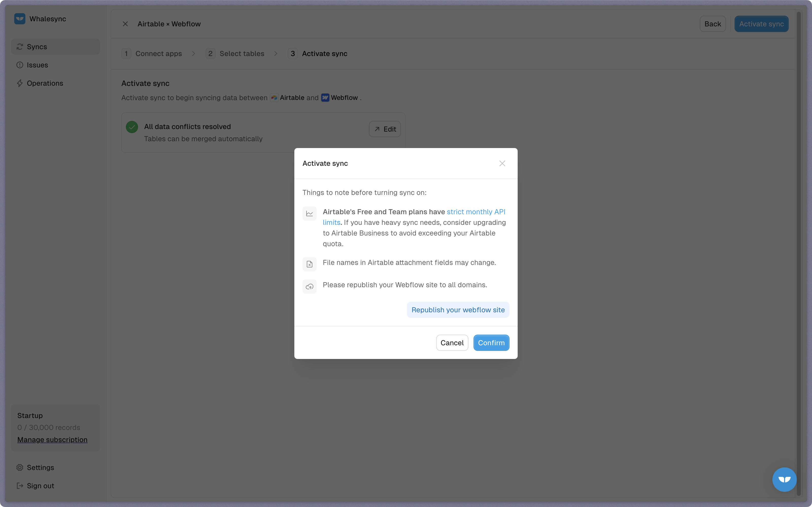Open the strict monthly API limits link

click(x=476, y=212)
